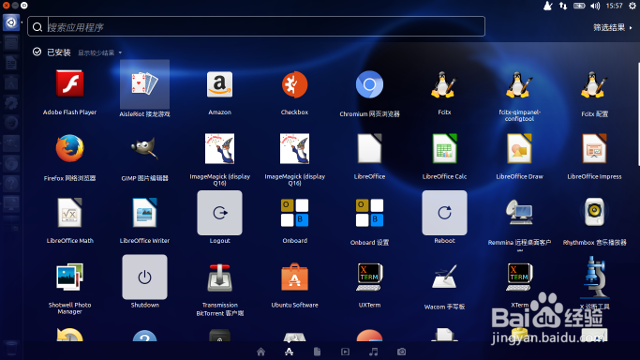Open Chromium web browser

369,84
